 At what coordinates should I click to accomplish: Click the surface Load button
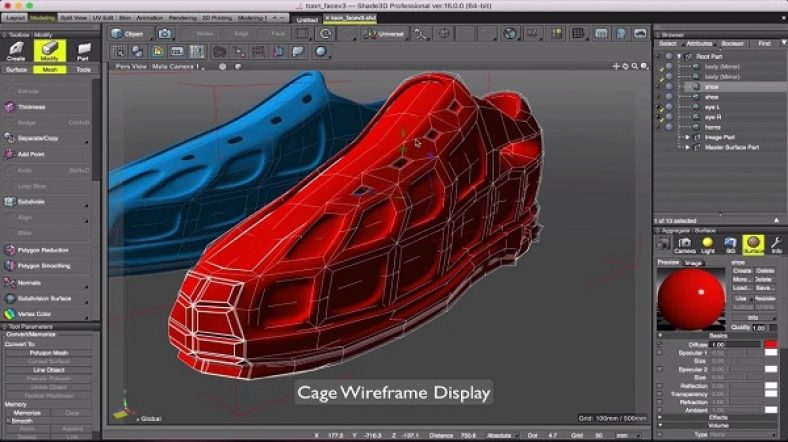point(742,287)
